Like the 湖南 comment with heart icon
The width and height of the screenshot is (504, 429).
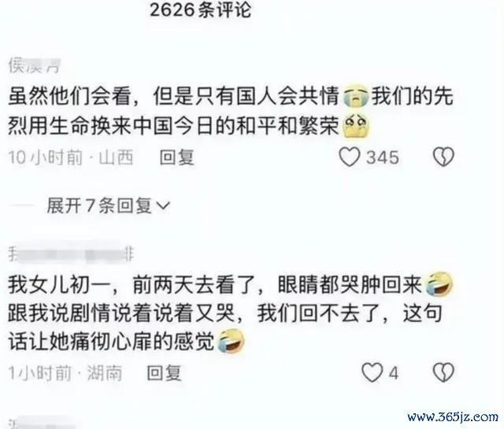(x=372, y=373)
